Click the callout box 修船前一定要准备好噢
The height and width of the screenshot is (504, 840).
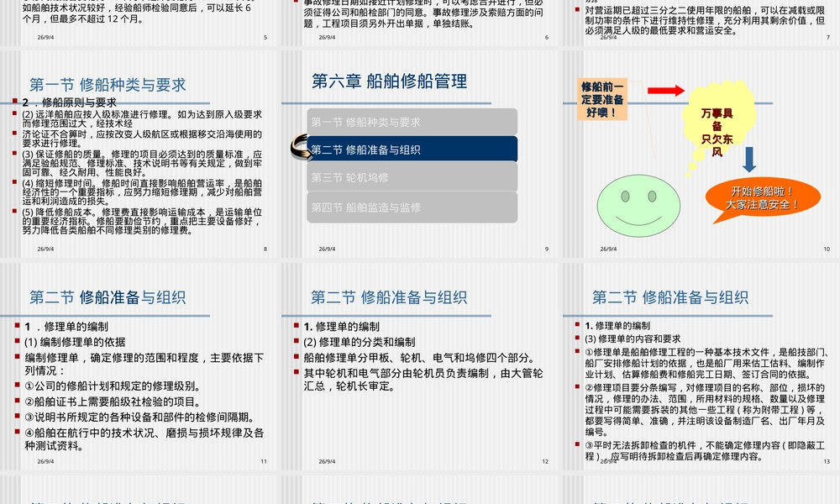pyautogui.click(x=602, y=100)
